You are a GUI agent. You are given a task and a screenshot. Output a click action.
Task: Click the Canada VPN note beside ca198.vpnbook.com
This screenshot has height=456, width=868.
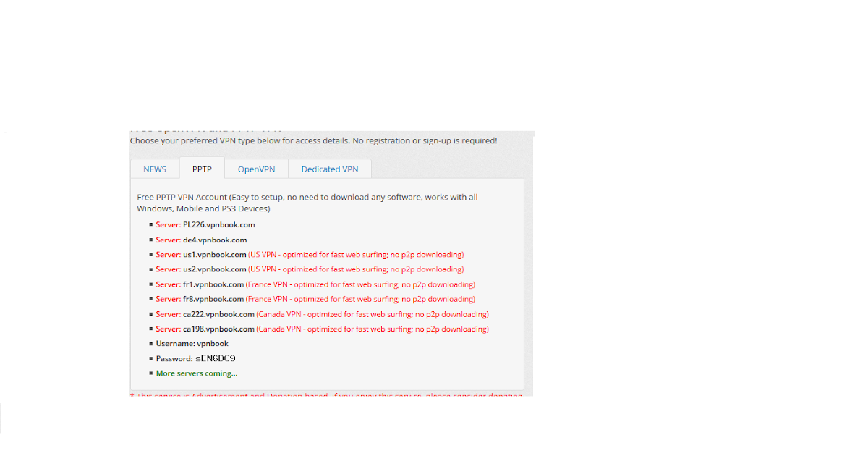(x=373, y=329)
